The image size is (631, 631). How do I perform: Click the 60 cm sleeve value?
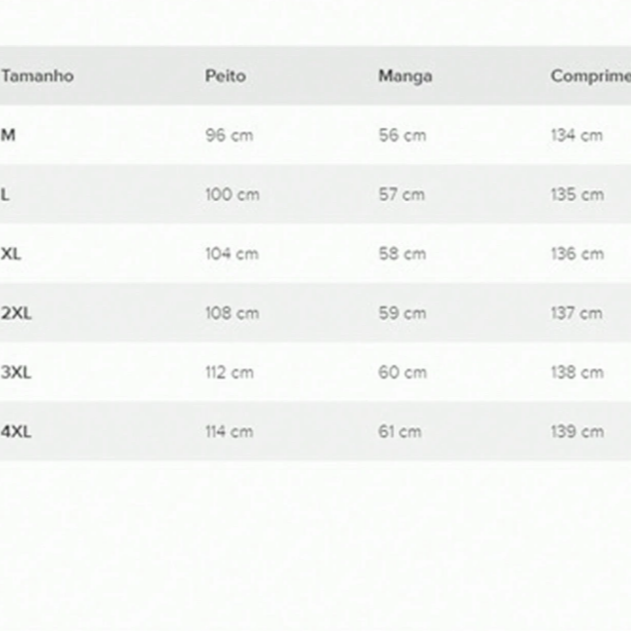[402, 372]
